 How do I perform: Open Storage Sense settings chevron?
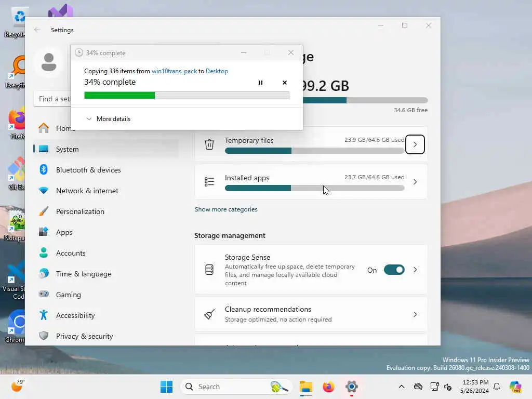tap(415, 270)
